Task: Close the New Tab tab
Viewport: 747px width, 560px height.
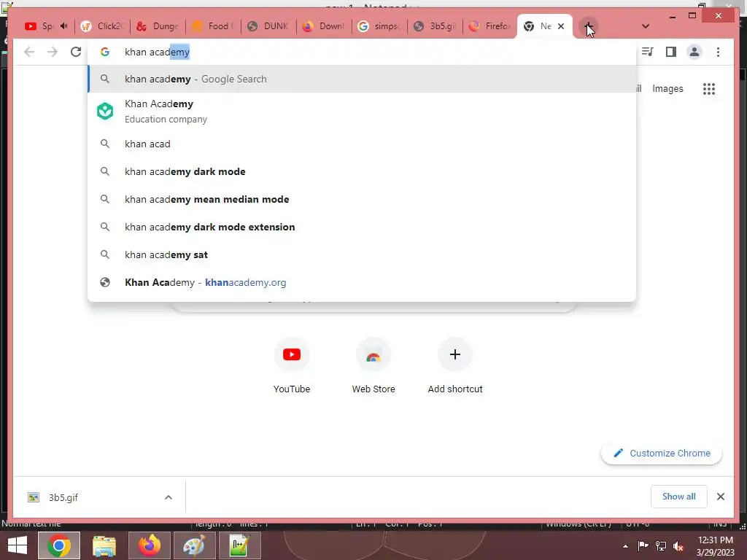Action: (x=561, y=26)
